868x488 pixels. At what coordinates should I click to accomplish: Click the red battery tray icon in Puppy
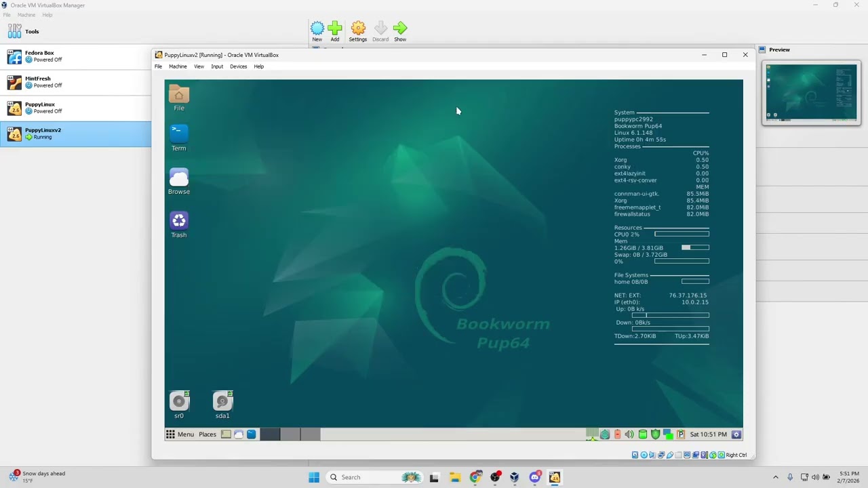pos(617,434)
